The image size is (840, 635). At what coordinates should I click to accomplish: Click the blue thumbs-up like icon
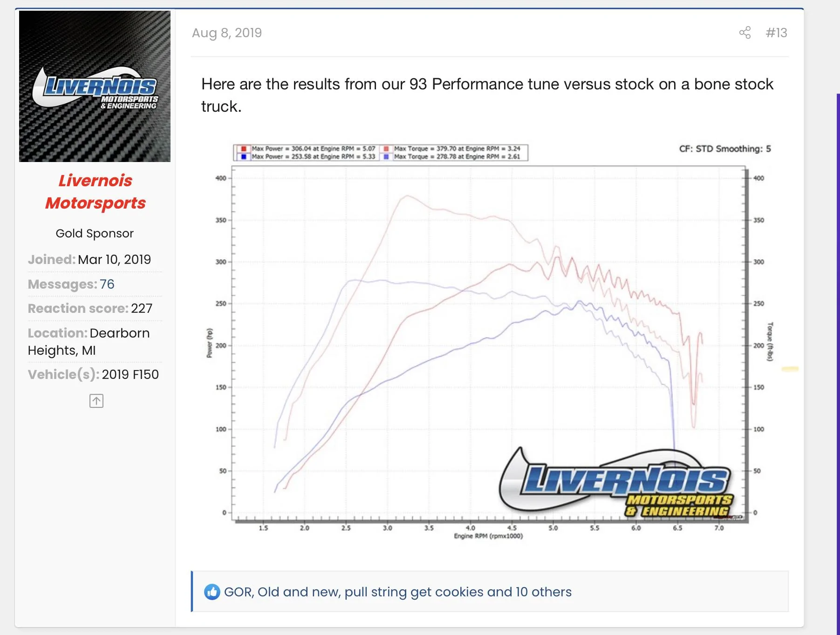(212, 592)
